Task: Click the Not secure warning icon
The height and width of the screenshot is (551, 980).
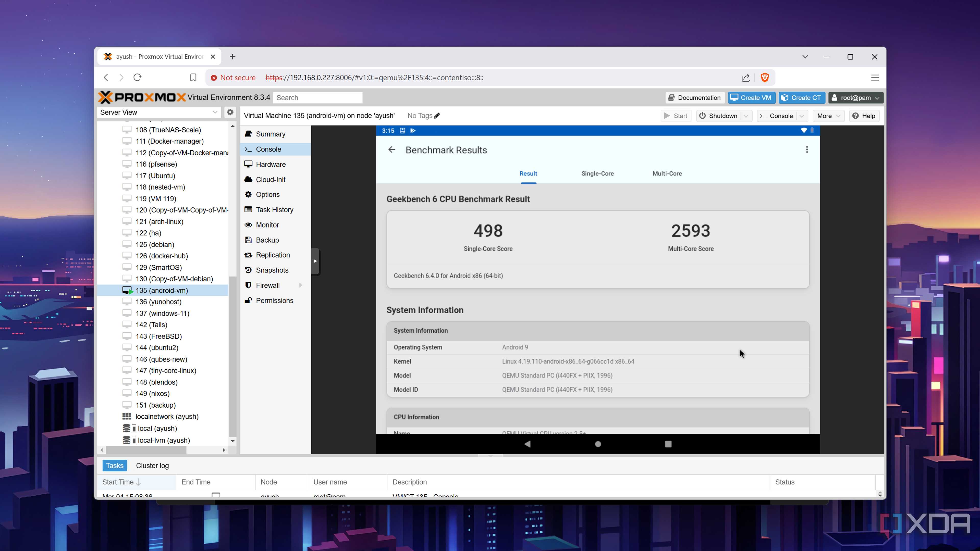Action: point(214,78)
